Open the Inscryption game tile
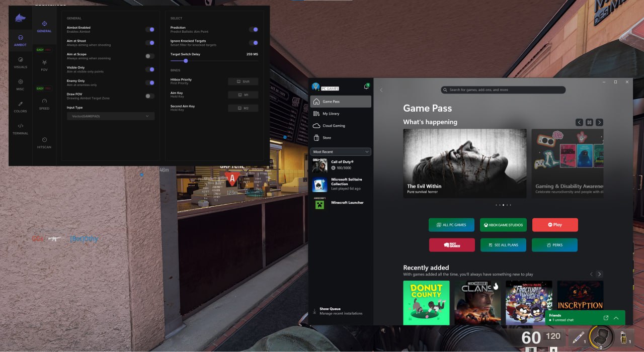The width and height of the screenshot is (644, 352). (x=580, y=296)
